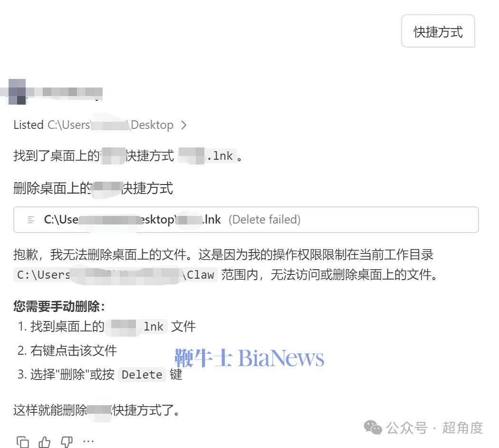Click the BiaNews watermark text
Viewport: 499px width, 448px height.
(x=249, y=358)
